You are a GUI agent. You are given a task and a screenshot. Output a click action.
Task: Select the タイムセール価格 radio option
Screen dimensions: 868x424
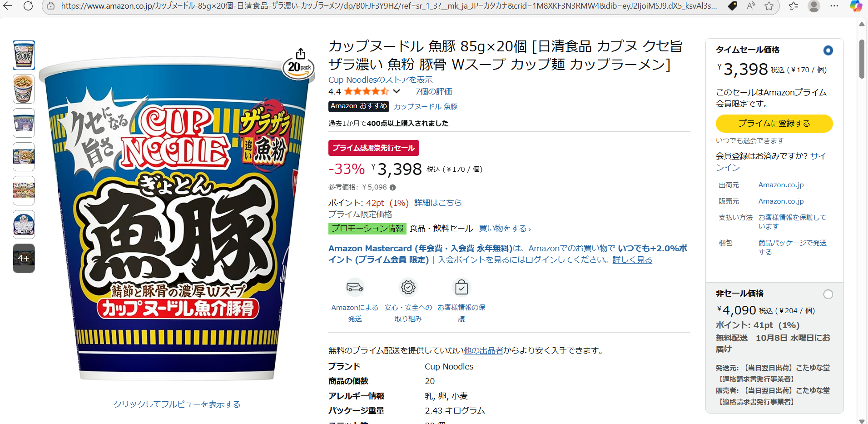coord(828,50)
